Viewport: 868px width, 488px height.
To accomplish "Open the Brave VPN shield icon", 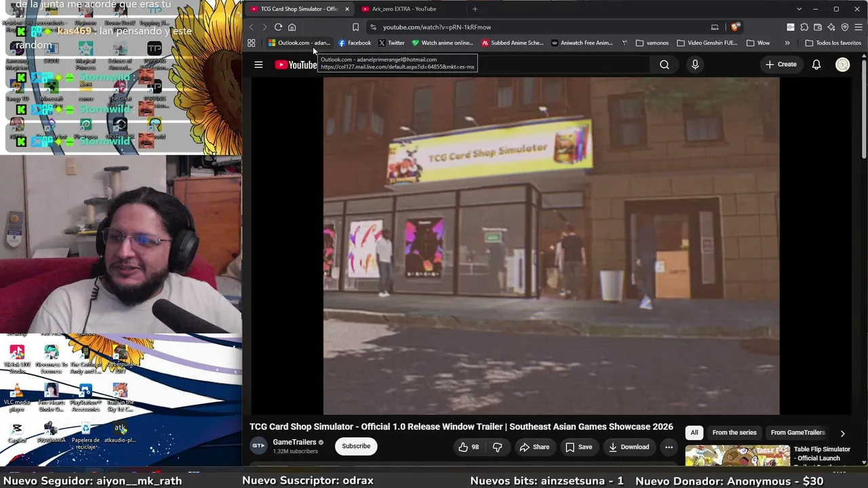I will click(845, 27).
